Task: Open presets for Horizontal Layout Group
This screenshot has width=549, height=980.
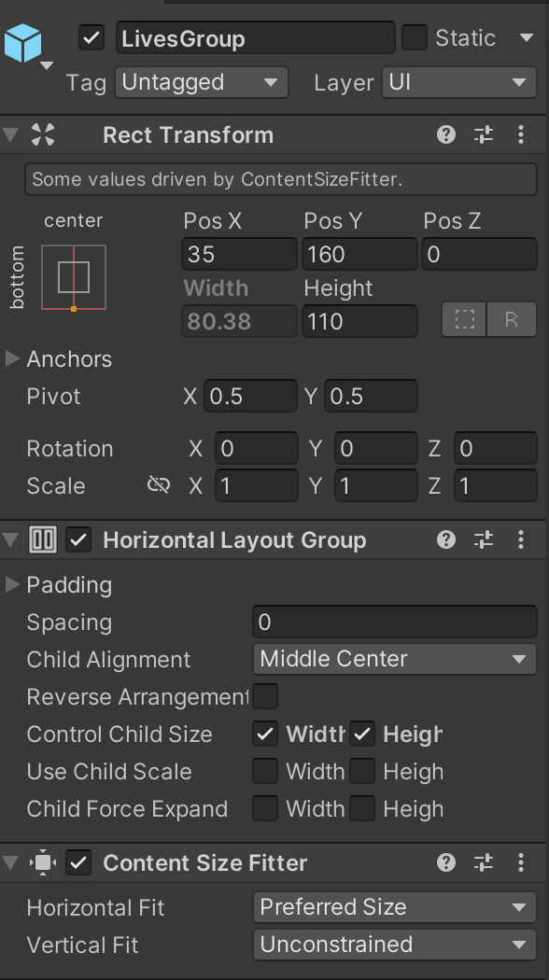Action: coord(484,539)
